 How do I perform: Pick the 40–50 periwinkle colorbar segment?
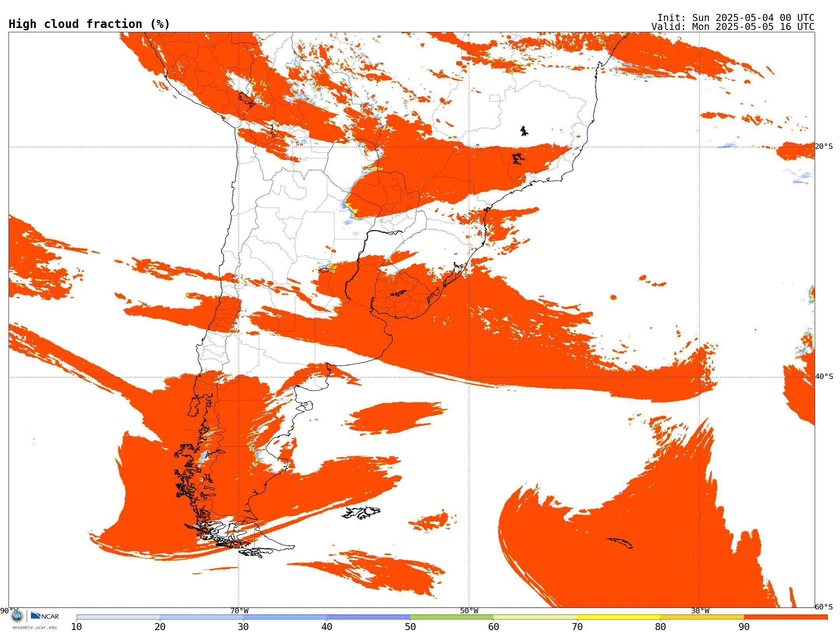(x=368, y=617)
